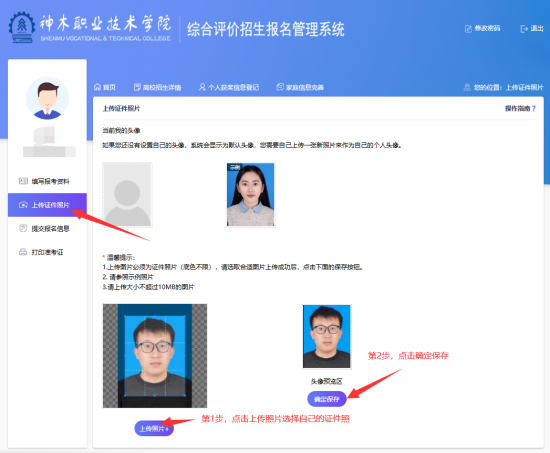Click the 高校招生详情 document icon

[137, 87]
